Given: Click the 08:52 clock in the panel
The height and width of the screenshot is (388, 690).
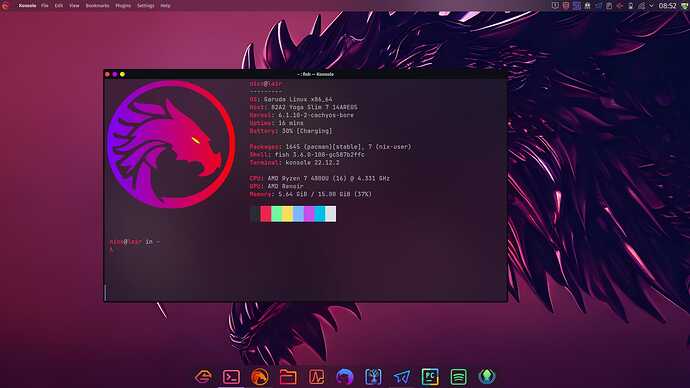Looking at the screenshot, I should pos(667,6).
